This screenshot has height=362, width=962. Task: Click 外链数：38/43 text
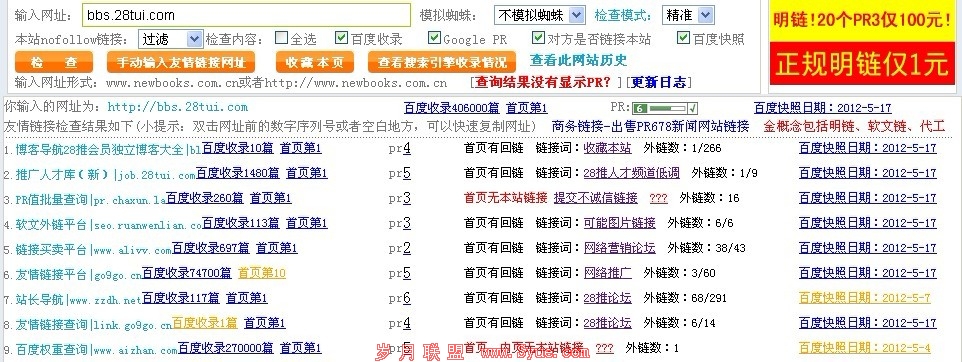(x=706, y=248)
